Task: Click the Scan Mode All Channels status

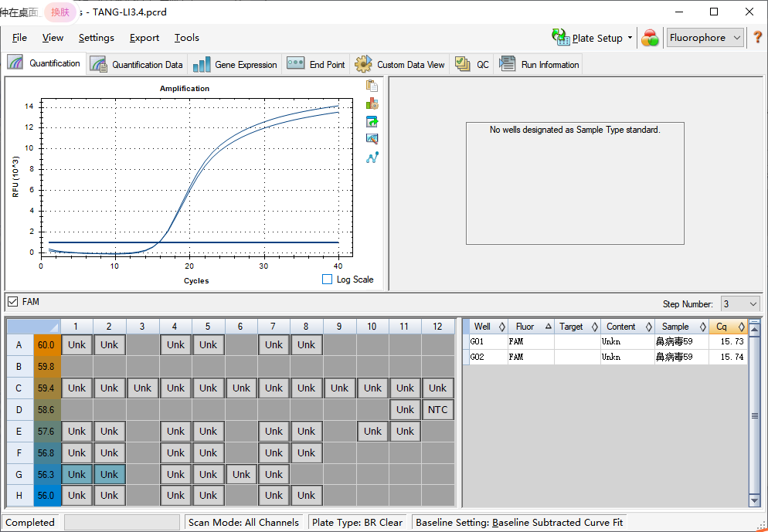Action: [x=243, y=522]
